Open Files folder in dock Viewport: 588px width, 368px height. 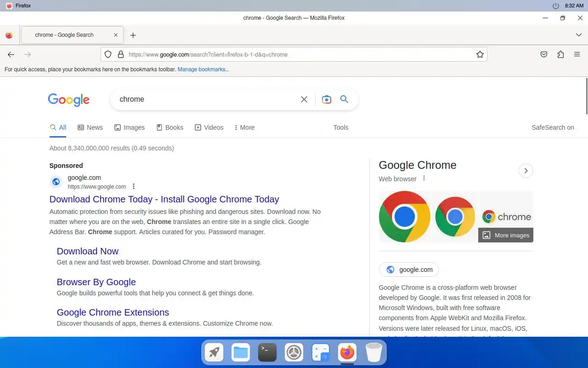point(241,353)
